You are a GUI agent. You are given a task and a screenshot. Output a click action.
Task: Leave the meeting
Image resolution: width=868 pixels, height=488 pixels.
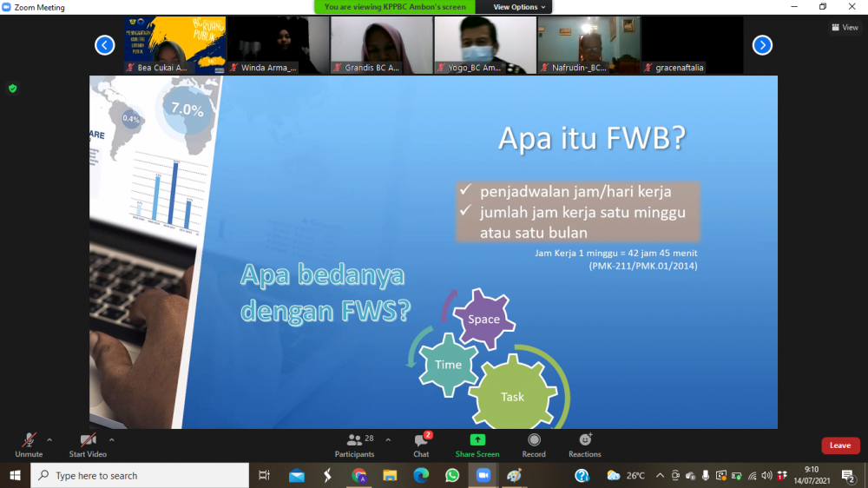tap(839, 445)
